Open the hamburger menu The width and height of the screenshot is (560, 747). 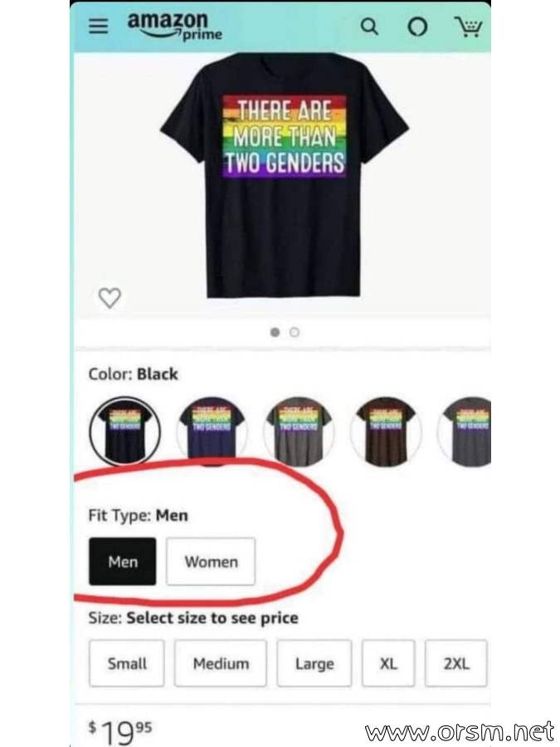(99, 27)
